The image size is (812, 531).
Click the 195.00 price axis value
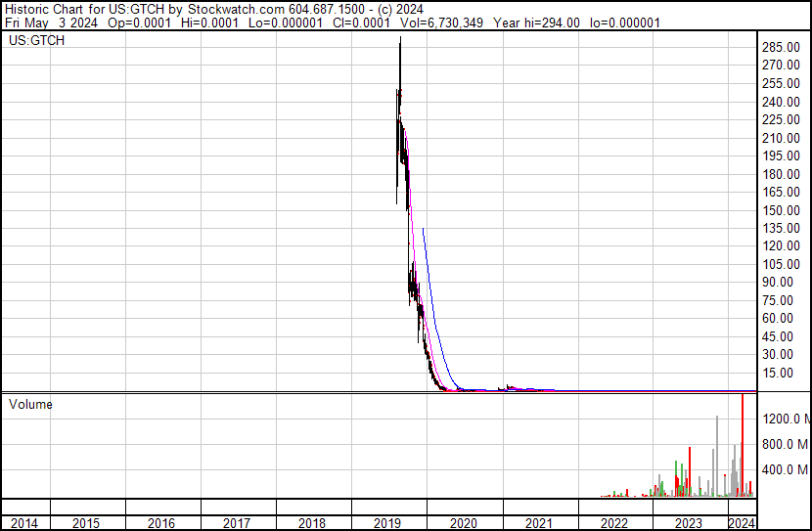pyautogui.click(x=781, y=155)
